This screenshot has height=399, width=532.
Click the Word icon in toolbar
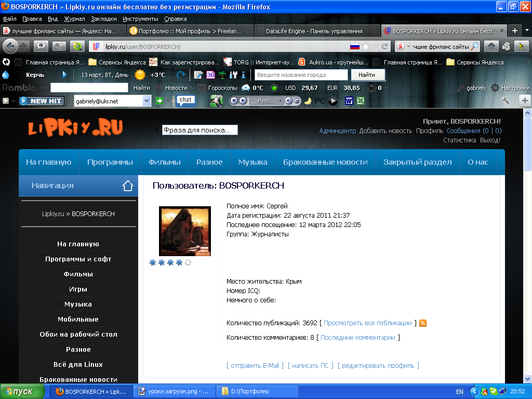pyautogui.click(x=349, y=101)
